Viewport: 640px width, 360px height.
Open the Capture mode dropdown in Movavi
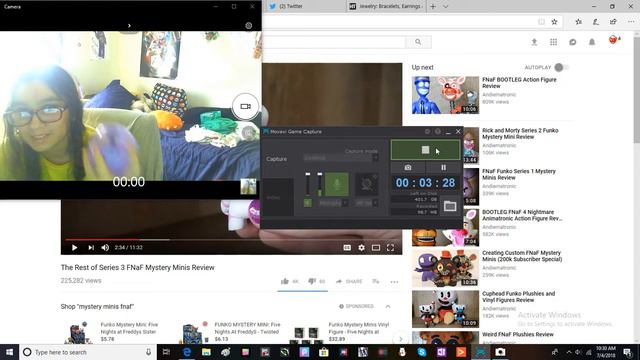pyautogui.click(x=341, y=158)
